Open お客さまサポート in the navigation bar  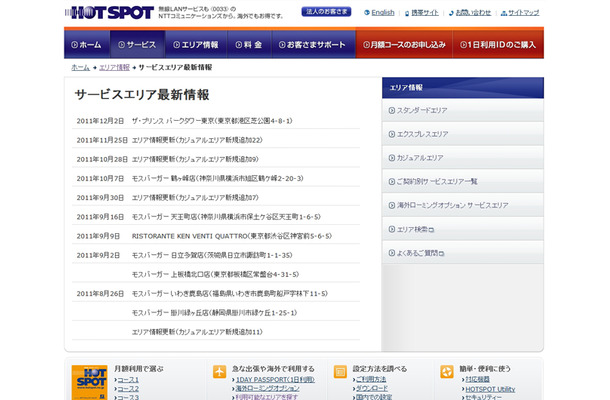[x=314, y=44]
